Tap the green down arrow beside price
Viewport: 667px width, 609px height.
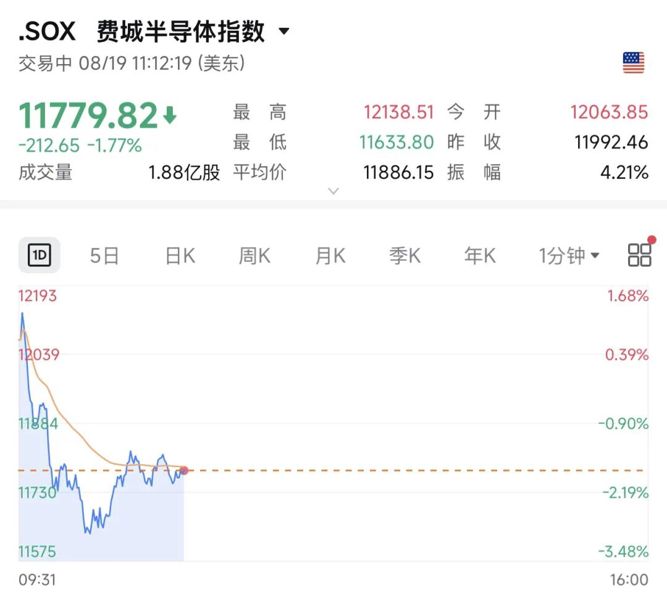[170, 115]
